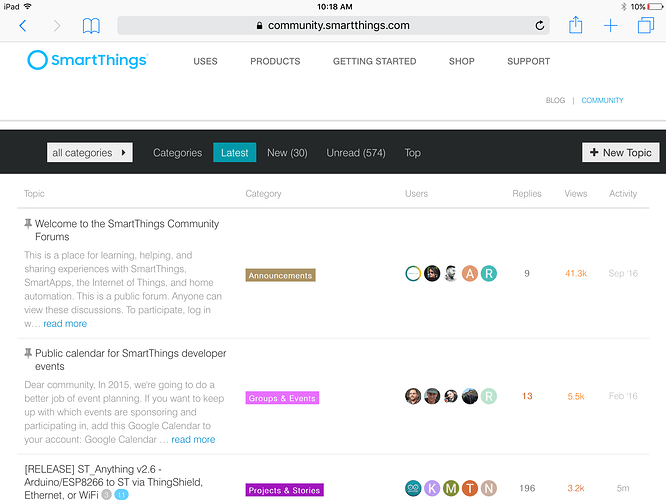Click the 196 replies count
Viewport: 666px width, 500px height.
527,489
